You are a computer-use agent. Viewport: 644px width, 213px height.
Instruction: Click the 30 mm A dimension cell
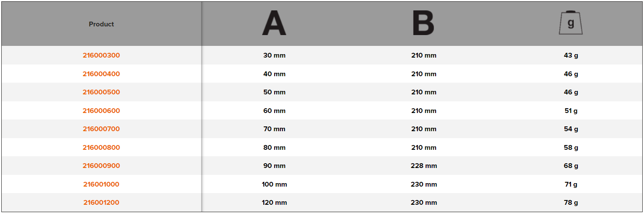tap(274, 55)
